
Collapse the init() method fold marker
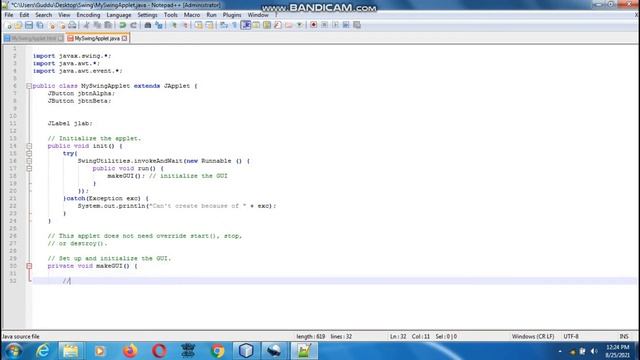(29, 146)
